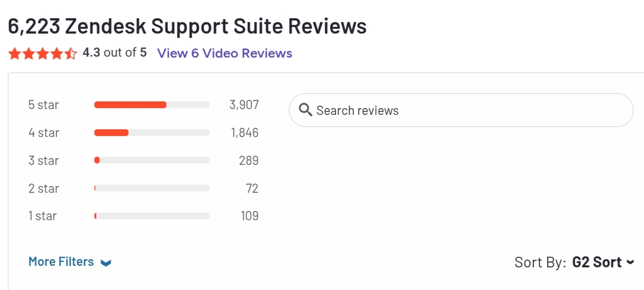Focus the Search reviews input field

(x=461, y=110)
